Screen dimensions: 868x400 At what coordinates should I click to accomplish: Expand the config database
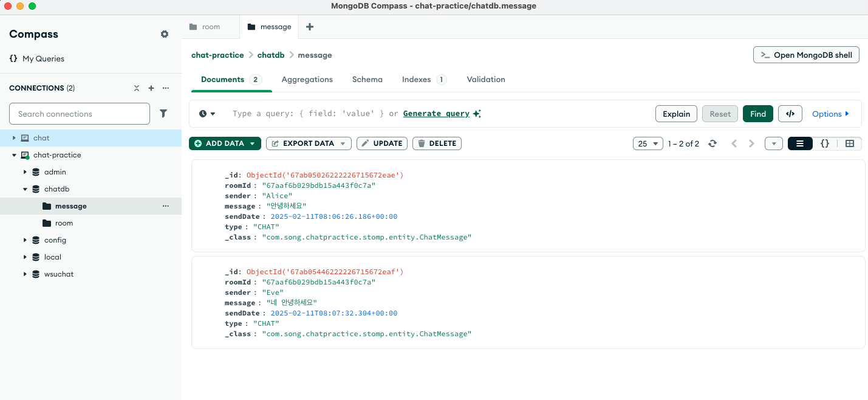(25, 240)
